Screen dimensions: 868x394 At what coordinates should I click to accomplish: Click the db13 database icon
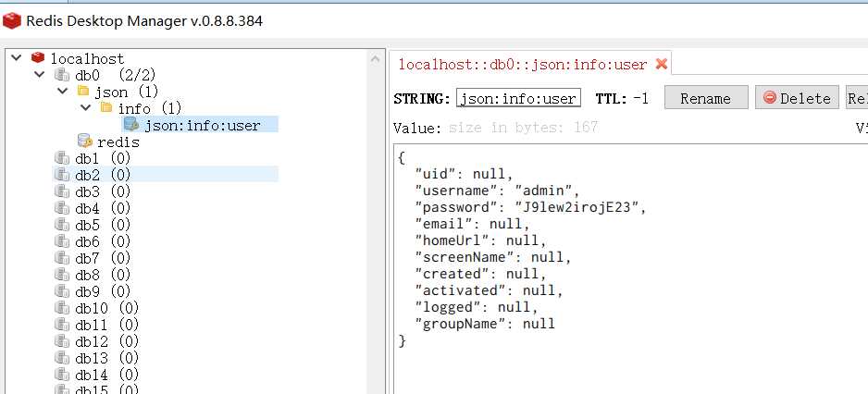point(61,358)
